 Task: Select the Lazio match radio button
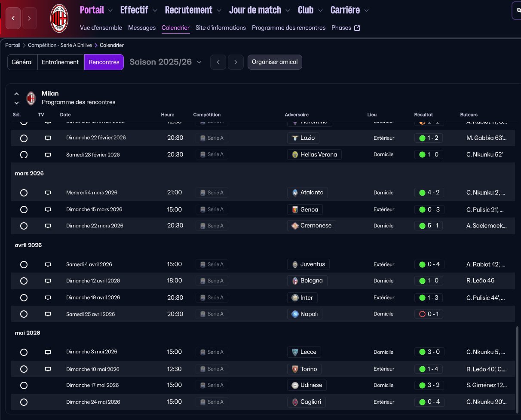[x=24, y=138]
